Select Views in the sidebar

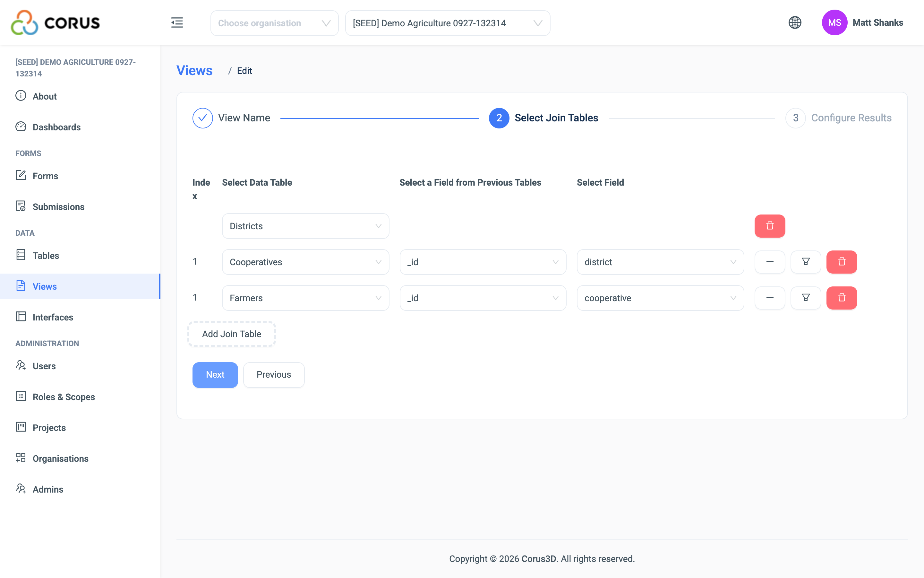(80, 286)
